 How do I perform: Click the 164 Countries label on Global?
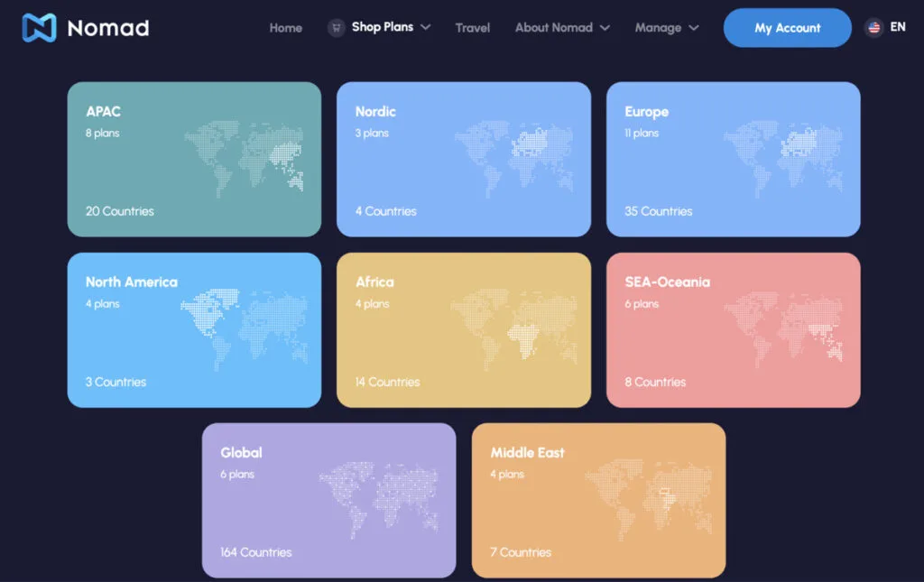256,552
